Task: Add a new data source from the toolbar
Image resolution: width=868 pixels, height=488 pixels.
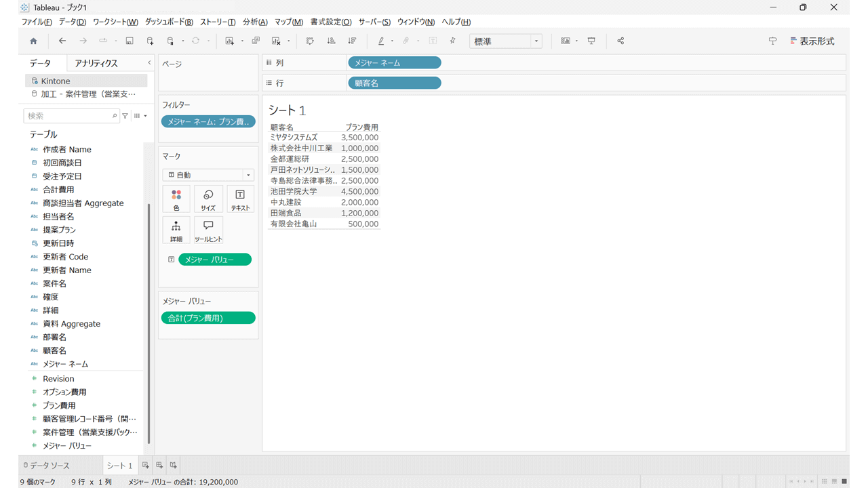Action: 151,41
